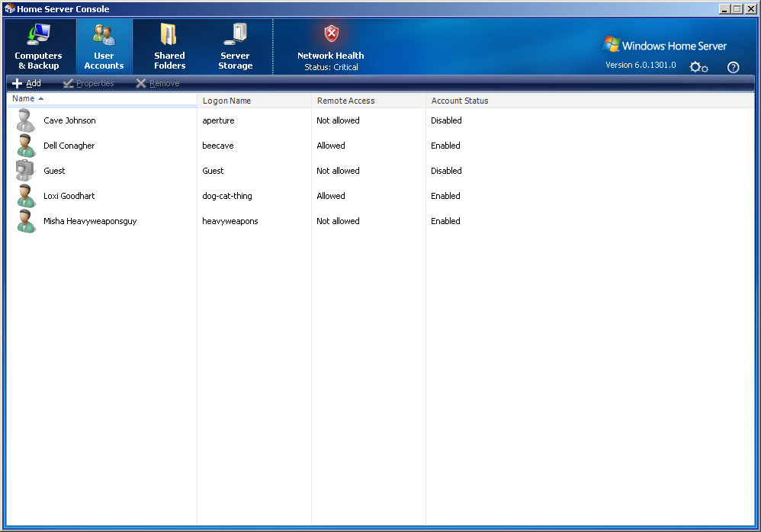Select the heavyweapons logon name entry
This screenshot has width=761, height=532.
(230, 221)
